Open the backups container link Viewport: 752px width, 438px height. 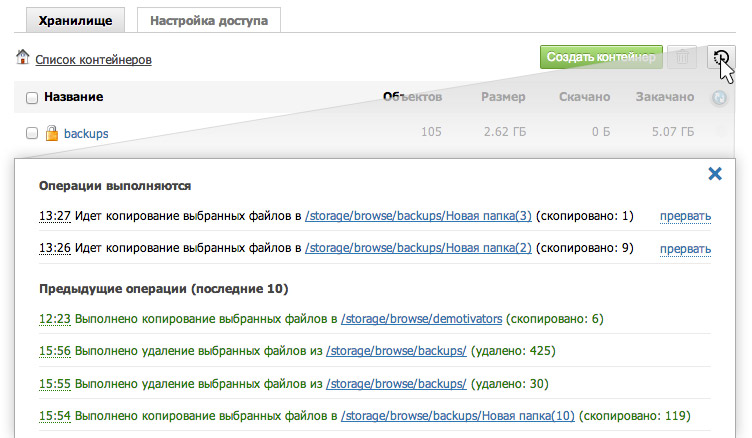86,133
